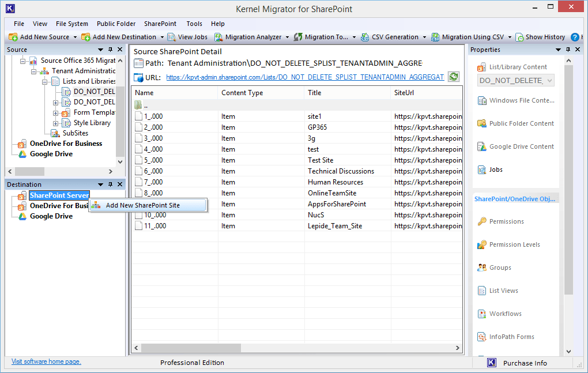Open the Migration Using CSV dropdown arrow
This screenshot has width=588, height=373.
click(510, 37)
